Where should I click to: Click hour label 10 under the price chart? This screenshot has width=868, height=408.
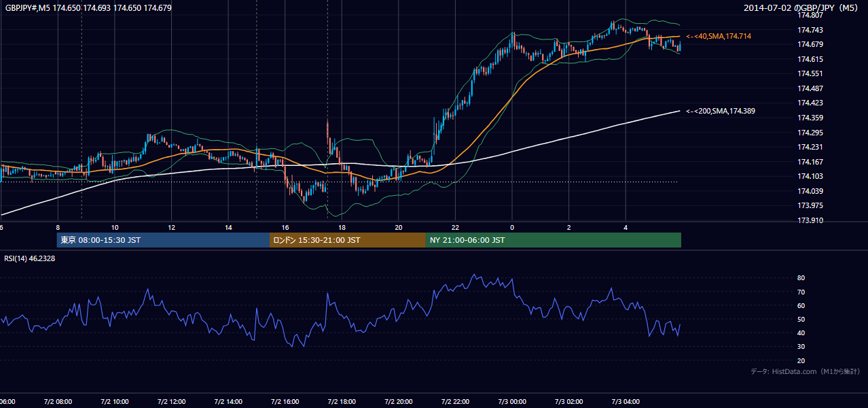pos(115,227)
